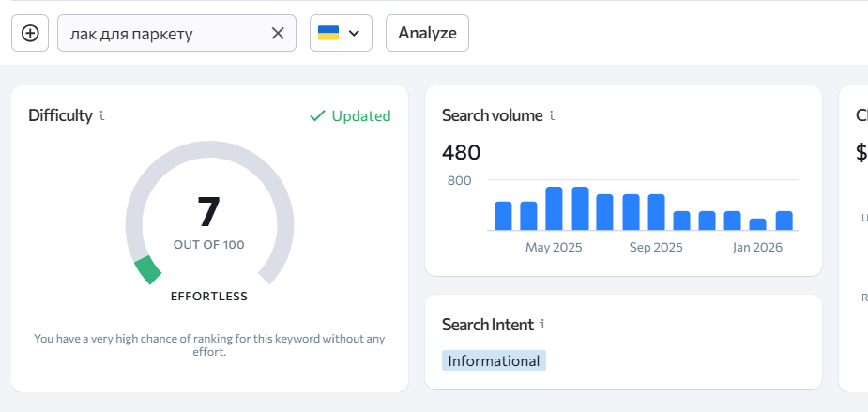Click the Search Intent info icon

pos(542,325)
